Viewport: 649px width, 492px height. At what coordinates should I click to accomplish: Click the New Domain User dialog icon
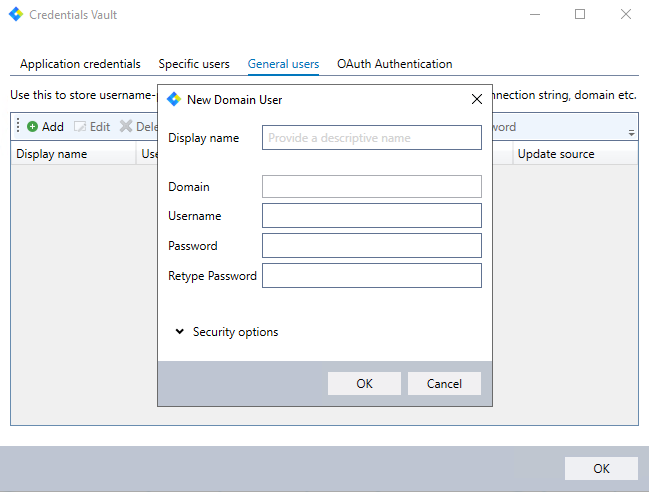[174, 99]
